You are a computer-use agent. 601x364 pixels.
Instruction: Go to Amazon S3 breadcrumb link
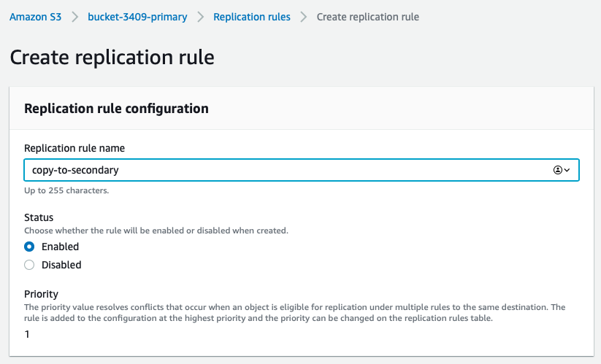[35, 17]
